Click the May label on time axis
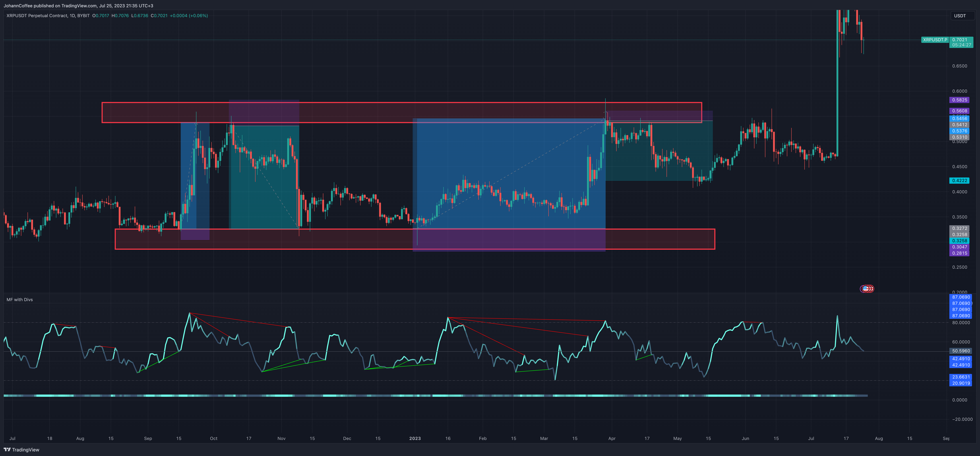This screenshot has width=980, height=456. tap(677, 438)
